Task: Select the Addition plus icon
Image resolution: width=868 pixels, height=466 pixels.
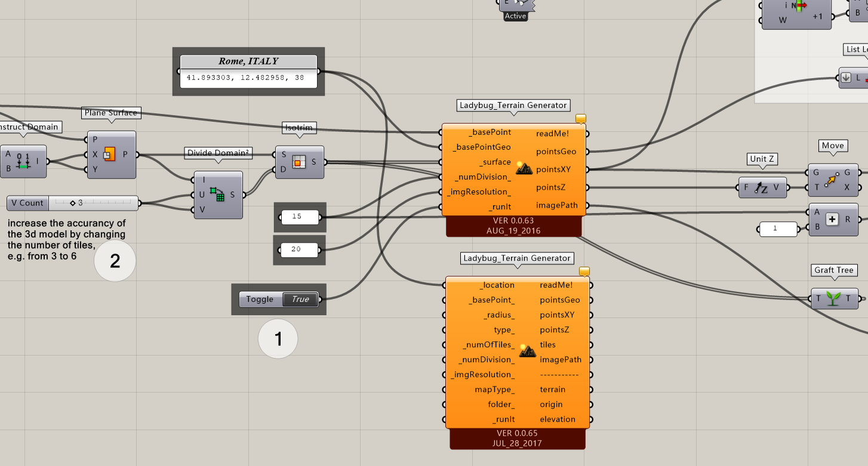Action: coord(832,220)
